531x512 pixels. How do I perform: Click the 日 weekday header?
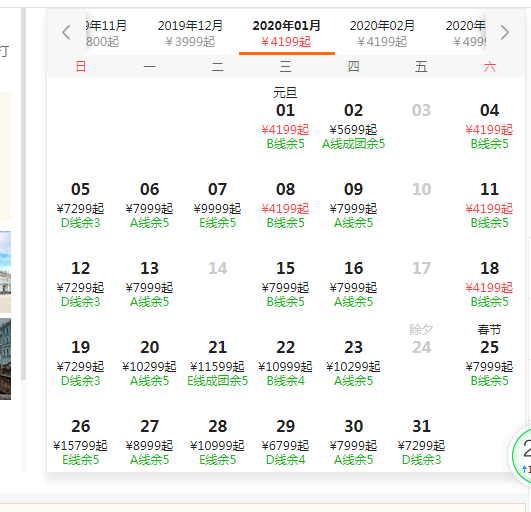81,66
